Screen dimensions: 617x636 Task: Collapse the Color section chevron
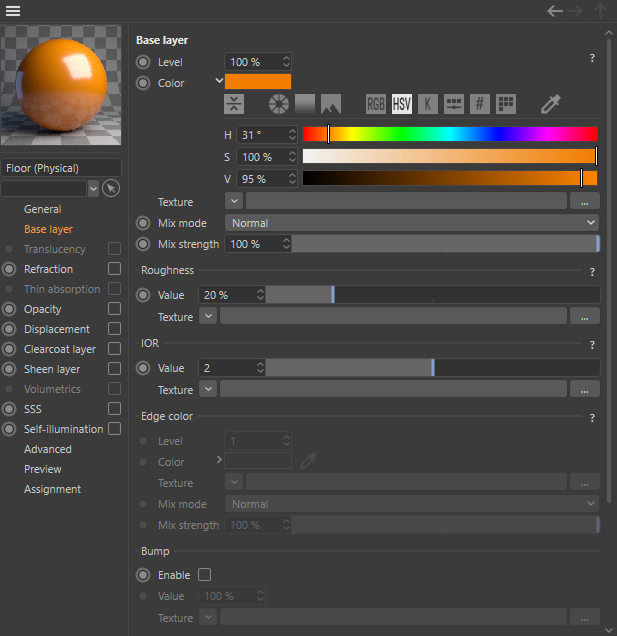pos(219,82)
